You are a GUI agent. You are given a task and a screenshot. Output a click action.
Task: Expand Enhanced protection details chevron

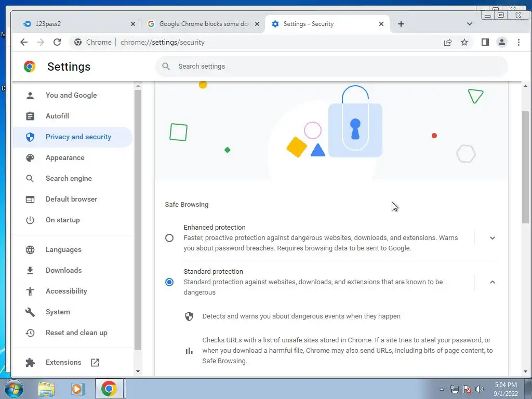pyautogui.click(x=493, y=238)
